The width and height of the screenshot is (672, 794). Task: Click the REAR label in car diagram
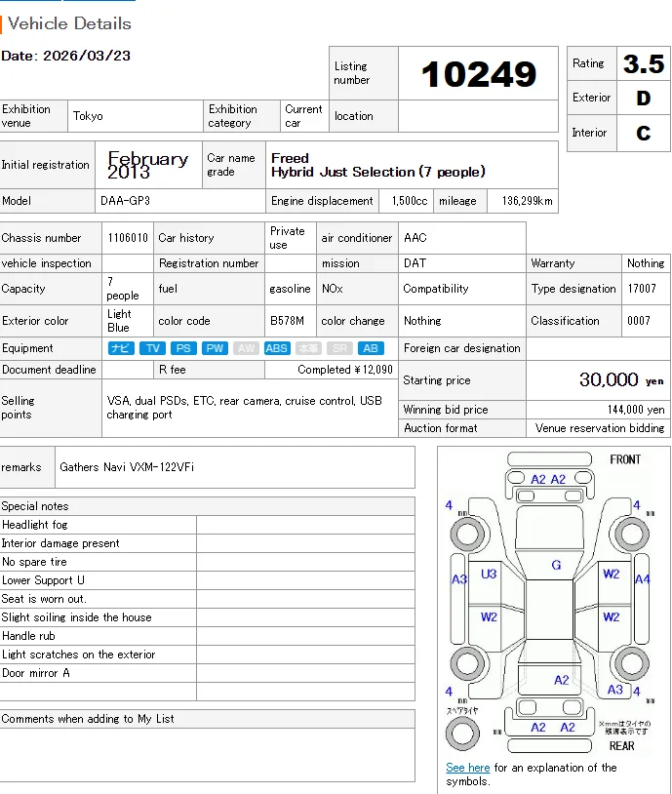[x=622, y=746]
